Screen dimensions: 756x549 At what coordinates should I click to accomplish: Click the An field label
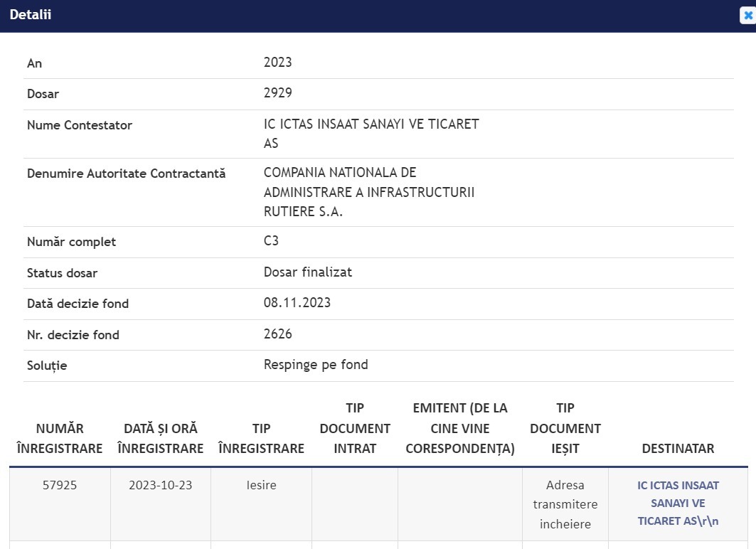pyautogui.click(x=34, y=63)
